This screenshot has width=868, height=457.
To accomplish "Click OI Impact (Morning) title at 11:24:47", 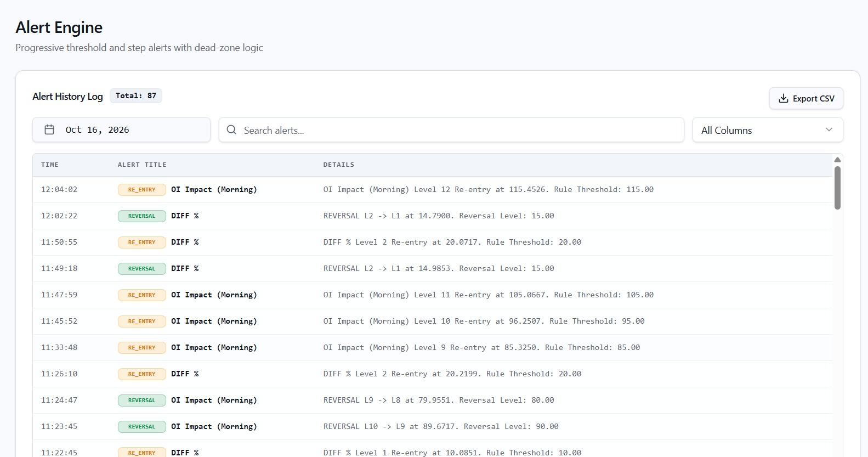I will [214, 400].
